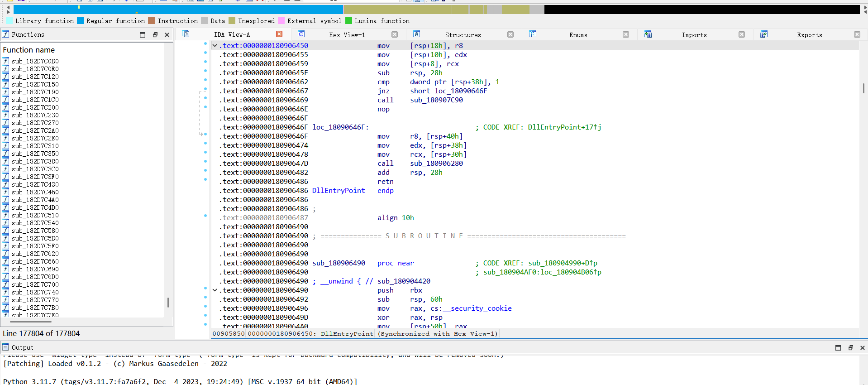Toggle breakpoint dot on align 10h line
This screenshot has height=385, width=868.
pos(205,216)
